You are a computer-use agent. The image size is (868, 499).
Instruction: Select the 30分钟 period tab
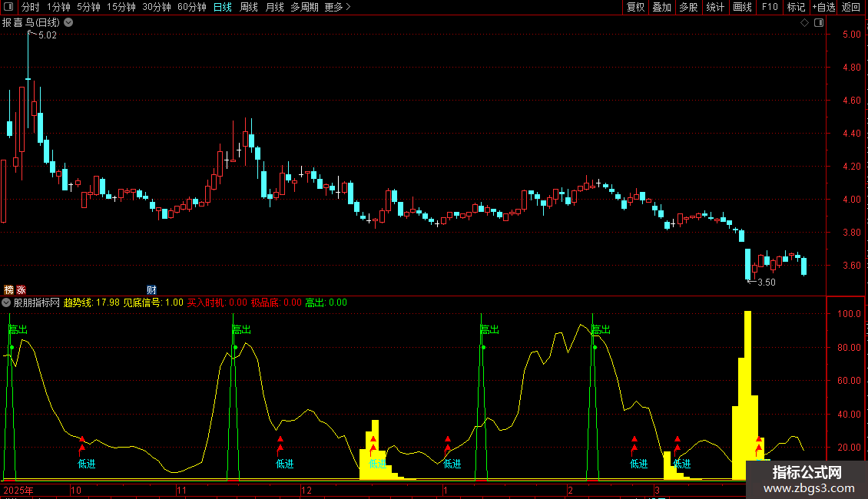click(x=157, y=7)
